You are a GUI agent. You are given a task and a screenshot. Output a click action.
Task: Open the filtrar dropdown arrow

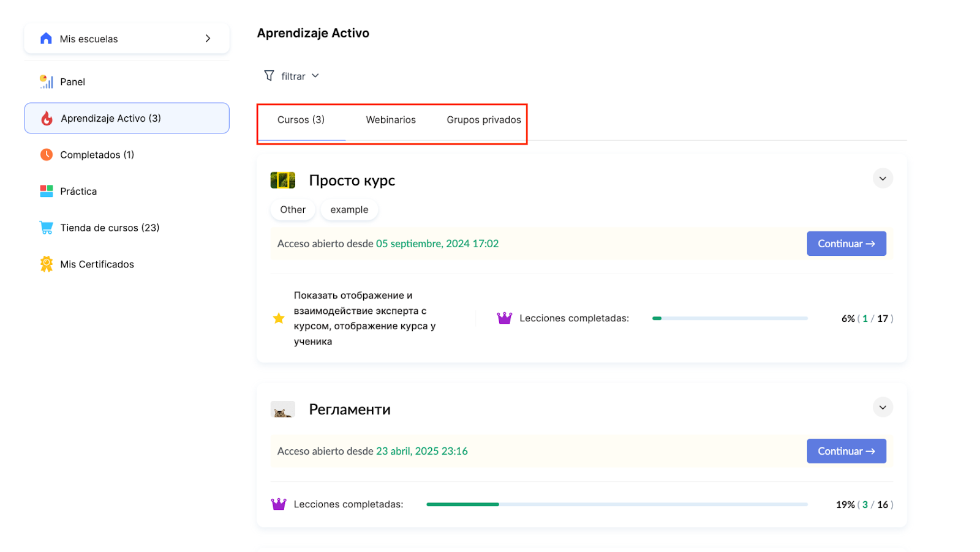(x=315, y=76)
